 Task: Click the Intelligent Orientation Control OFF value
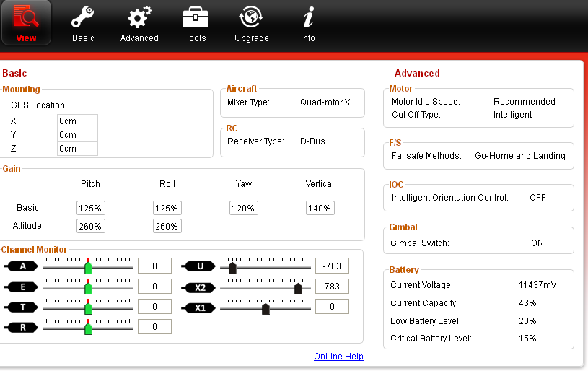tap(537, 198)
